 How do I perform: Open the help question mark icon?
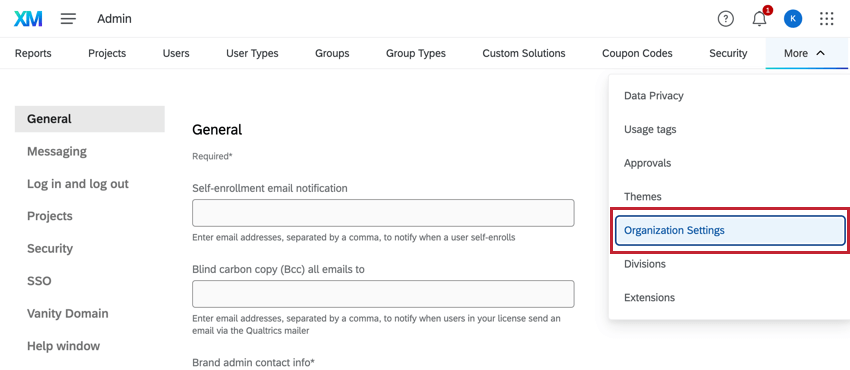(725, 19)
